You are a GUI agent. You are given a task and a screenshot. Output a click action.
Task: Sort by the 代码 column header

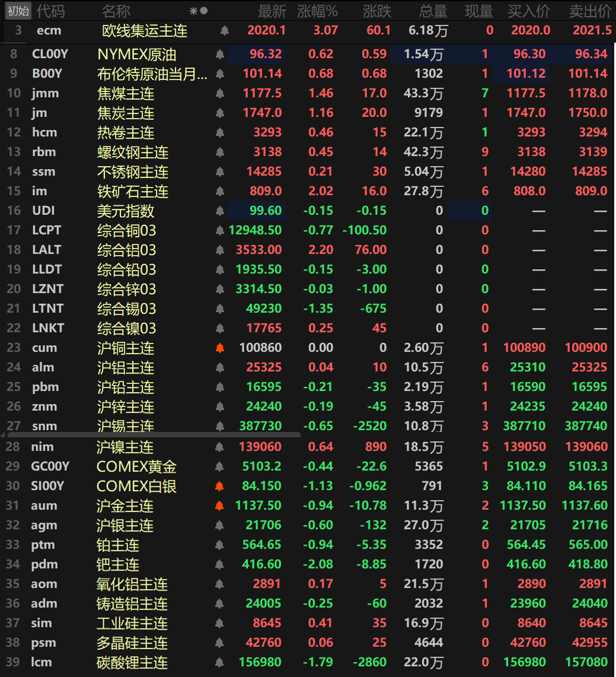coord(50,11)
